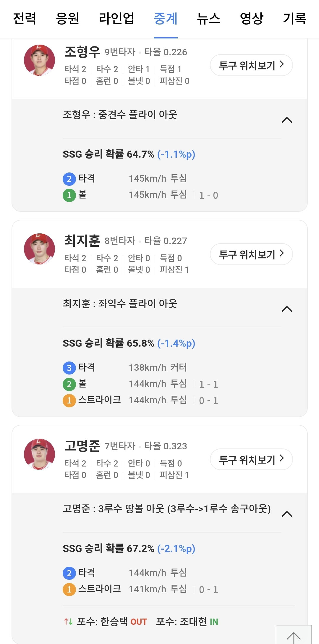Click 조형우's pitch 2 blue circle icon
The height and width of the screenshot is (644, 319).
[69, 179]
